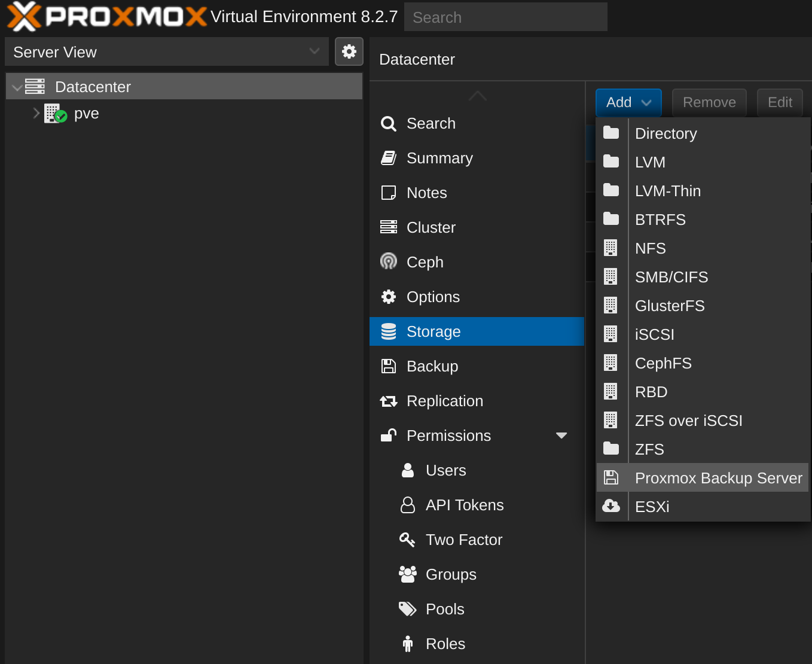This screenshot has height=664, width=812.
Task: Click the Permissions unlock icon
Action: point(389,435)
